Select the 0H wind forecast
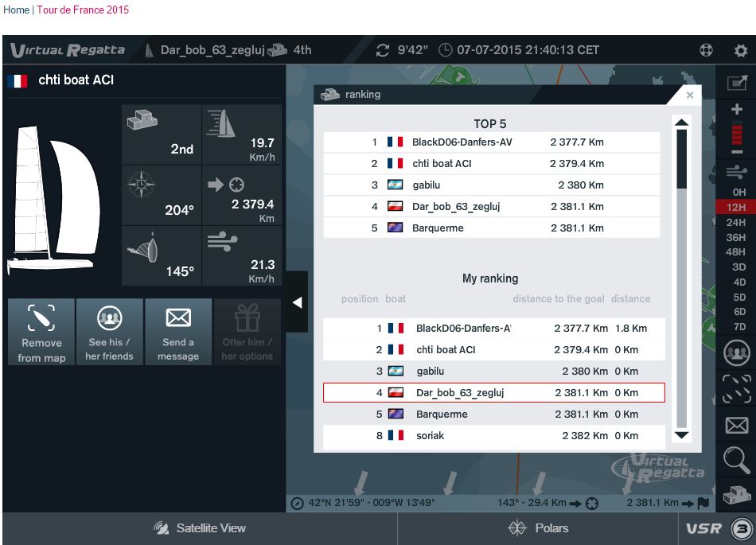The height and width of the screenshot is (545, 756). (738, 193)
